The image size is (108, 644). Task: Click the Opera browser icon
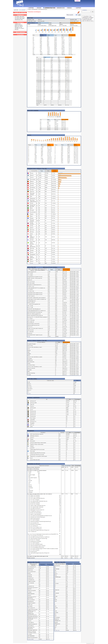28,439
